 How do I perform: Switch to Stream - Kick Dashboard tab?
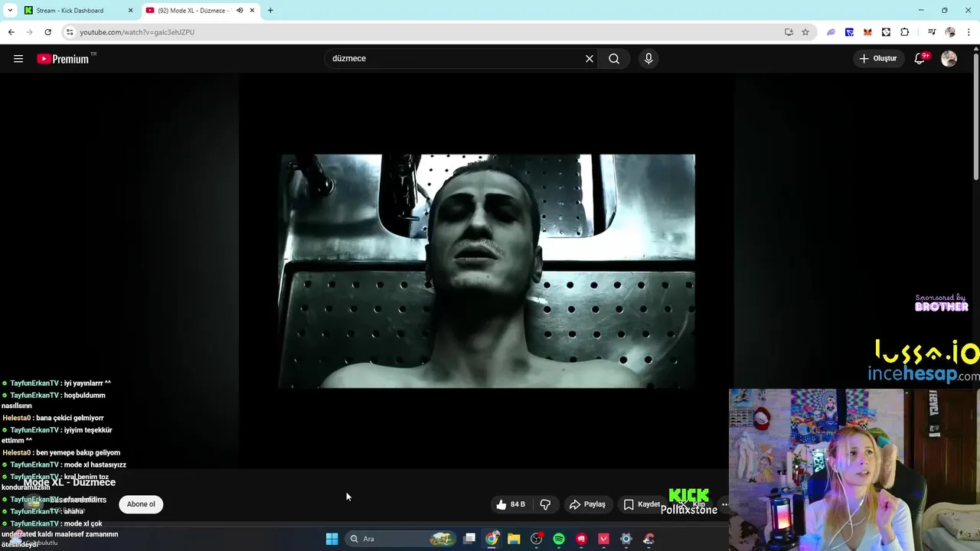point(79,11)
